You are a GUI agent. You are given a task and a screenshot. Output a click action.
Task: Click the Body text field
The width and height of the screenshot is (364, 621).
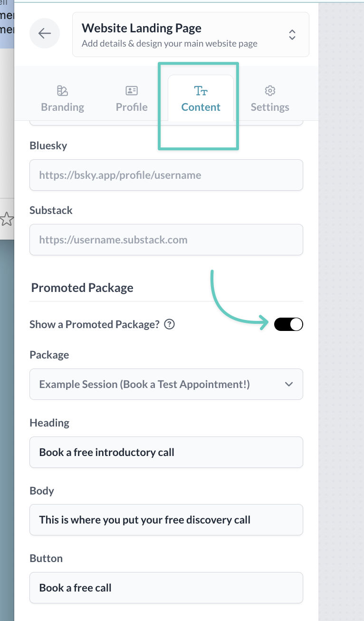point(166,520)
